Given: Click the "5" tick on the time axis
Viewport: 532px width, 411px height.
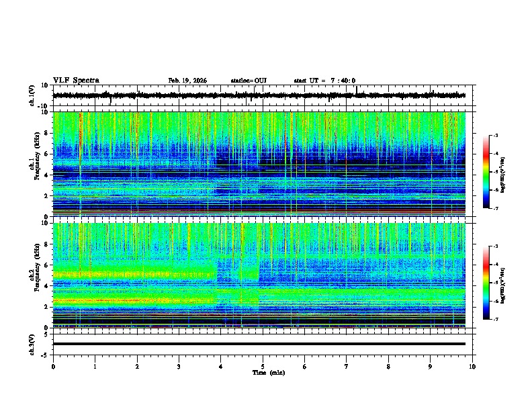Looking at the screenshot, I should tap(263, 367).
